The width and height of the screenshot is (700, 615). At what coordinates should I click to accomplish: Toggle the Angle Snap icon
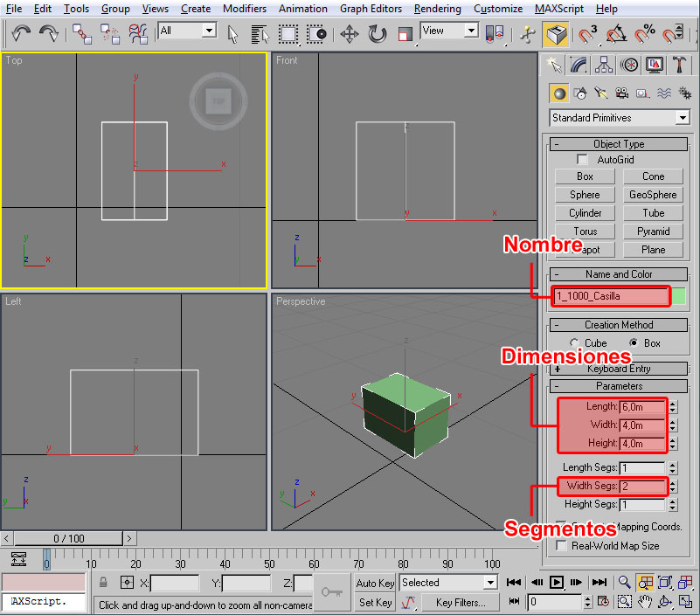pyautogui.click(x=617, y=34)
